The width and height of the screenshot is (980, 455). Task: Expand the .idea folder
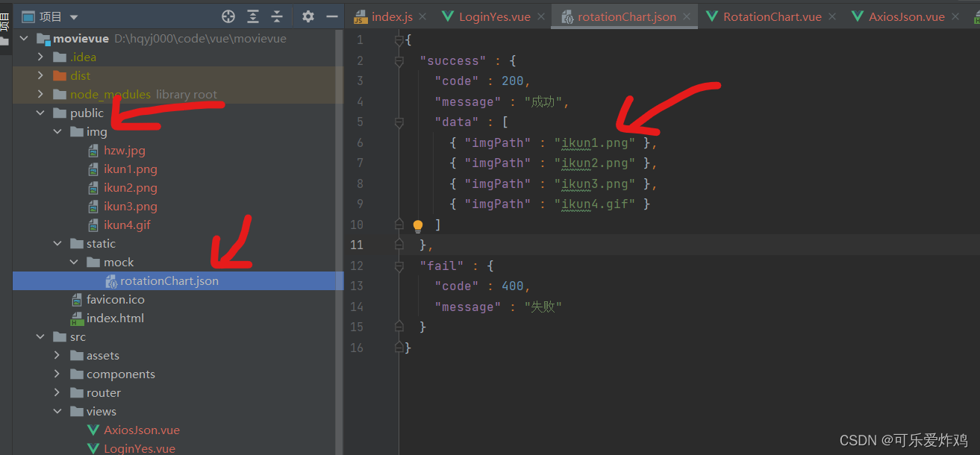(x=40, y=57)
